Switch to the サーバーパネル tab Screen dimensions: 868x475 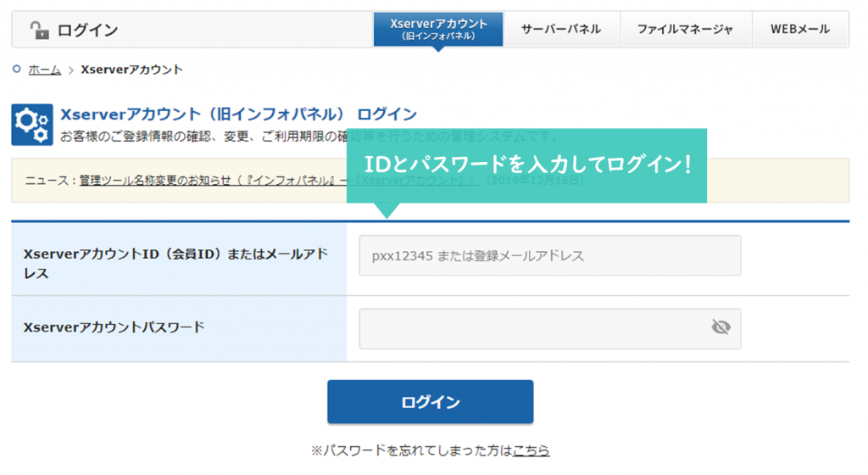click(x=561, y=30)
